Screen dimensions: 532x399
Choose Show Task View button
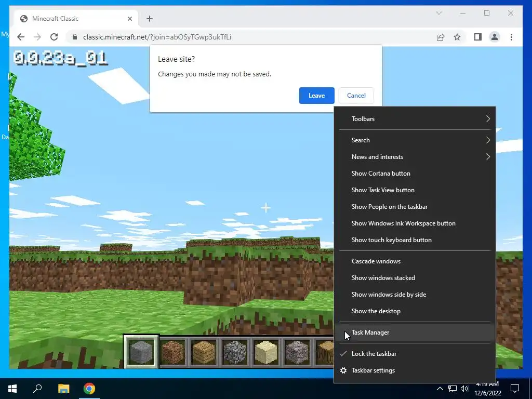pyautogui.click(x=415, y=190)
